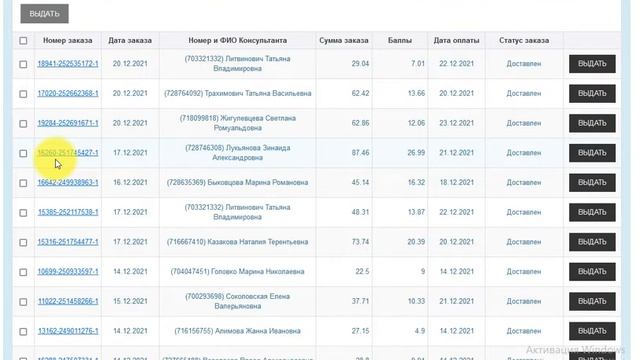Image resolution: width=640 pixels, height=360 pixels.
Task: Click the order sum 73.74
Action: pyautogui.click(x=360, y=242)
